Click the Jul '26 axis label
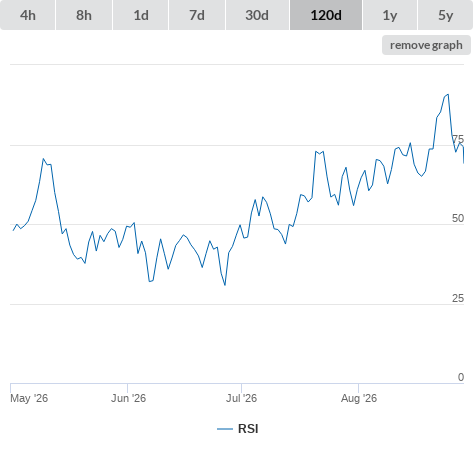The height and width of the screenshot is (455, 474). 241,398
